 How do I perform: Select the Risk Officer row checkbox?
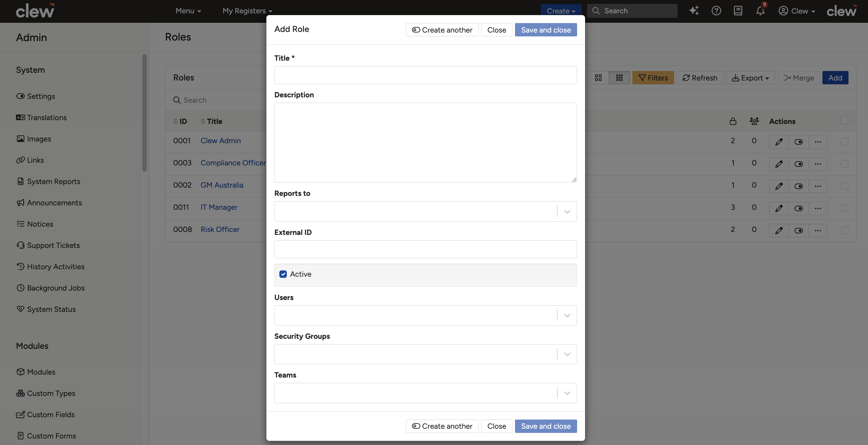point(844,230)
